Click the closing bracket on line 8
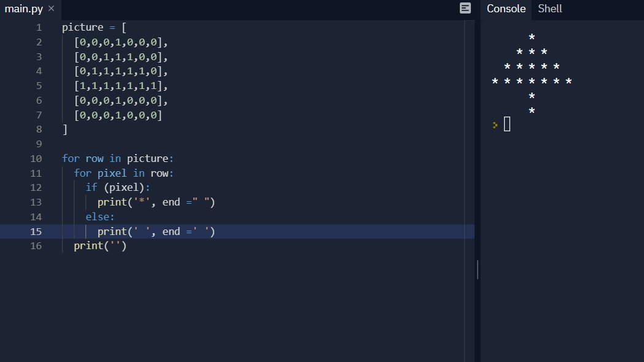Image resolution: width=644 pixels, height=362 pixels. (65, 129)
